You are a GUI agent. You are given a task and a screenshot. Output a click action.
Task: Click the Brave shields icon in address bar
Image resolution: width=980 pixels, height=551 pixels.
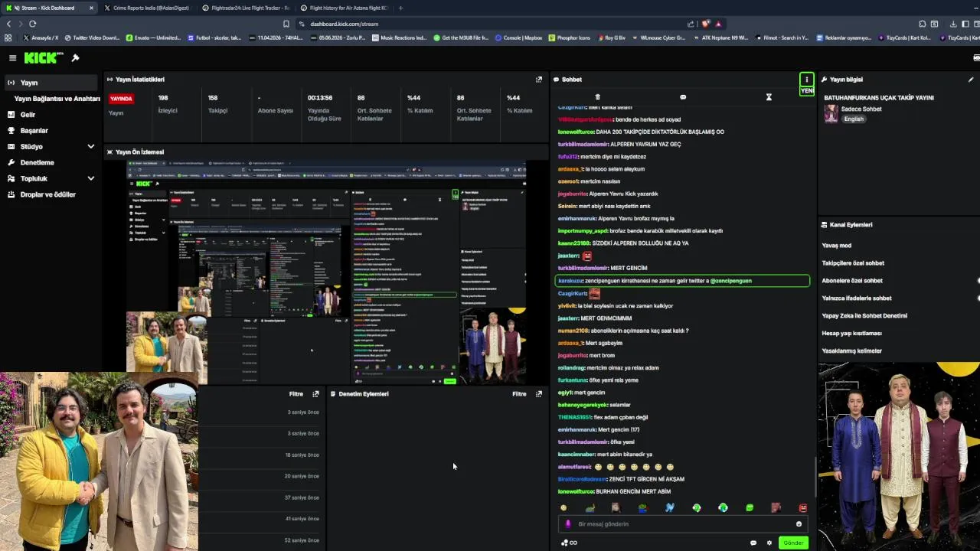tap(705, 24)
